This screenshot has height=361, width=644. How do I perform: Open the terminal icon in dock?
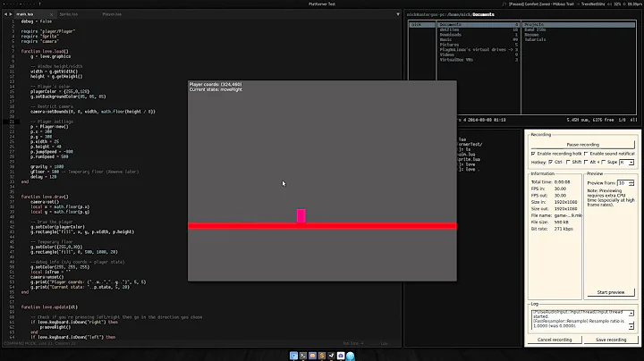pos(303,356)
